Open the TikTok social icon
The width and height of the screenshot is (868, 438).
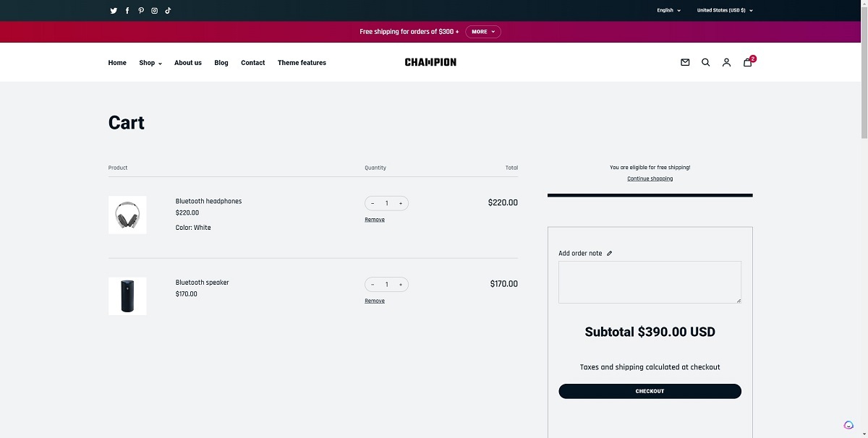[x=167, y=10]
